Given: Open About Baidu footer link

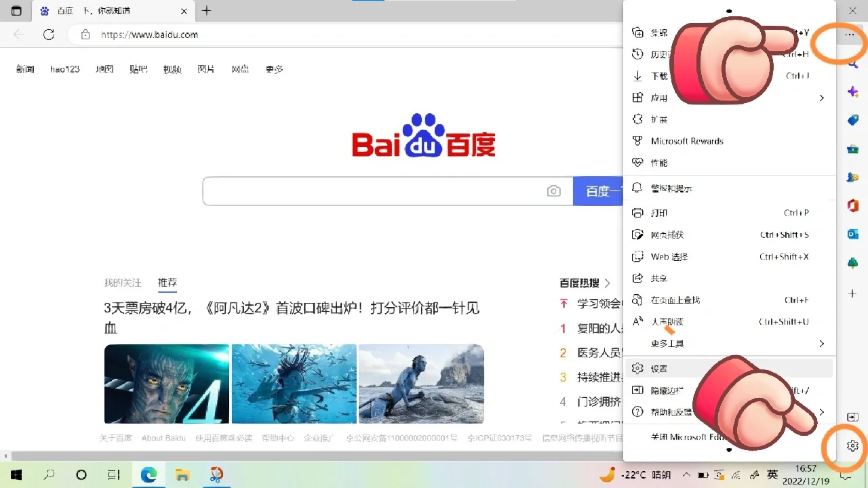Looking at the screenshot, I should click(x=163, y=438).
